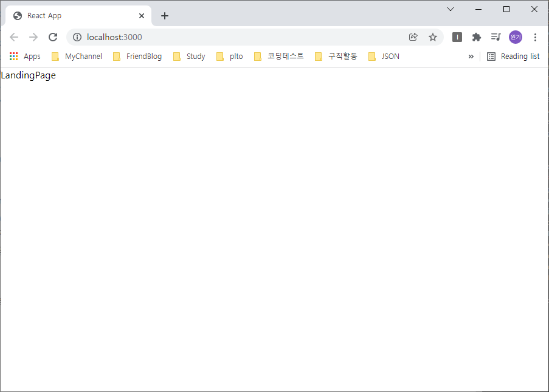Image resolution: width=549 pixels, height=392 pixels.
Task: Minimize the Chrome window
Action: (478, 10)
